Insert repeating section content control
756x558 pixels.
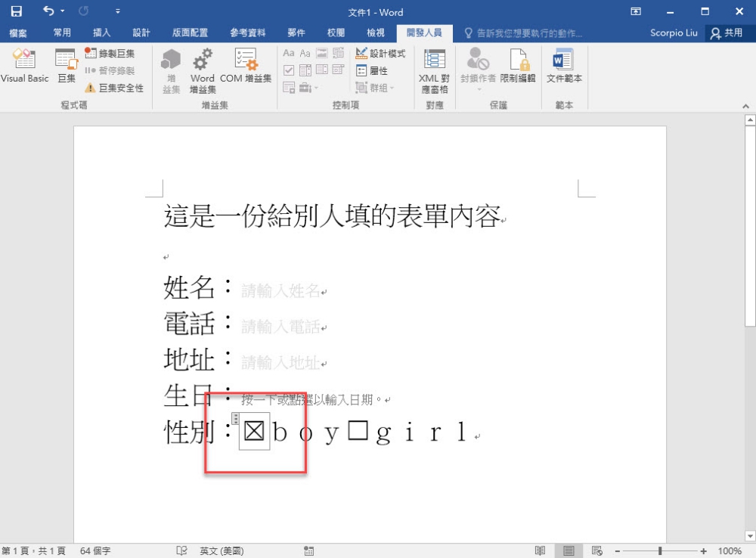click(288, 88)
